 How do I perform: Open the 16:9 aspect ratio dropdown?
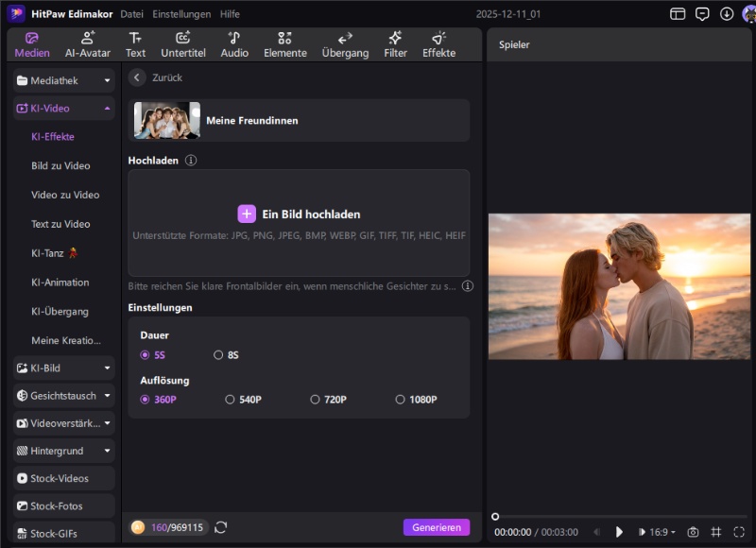point(661,532)
